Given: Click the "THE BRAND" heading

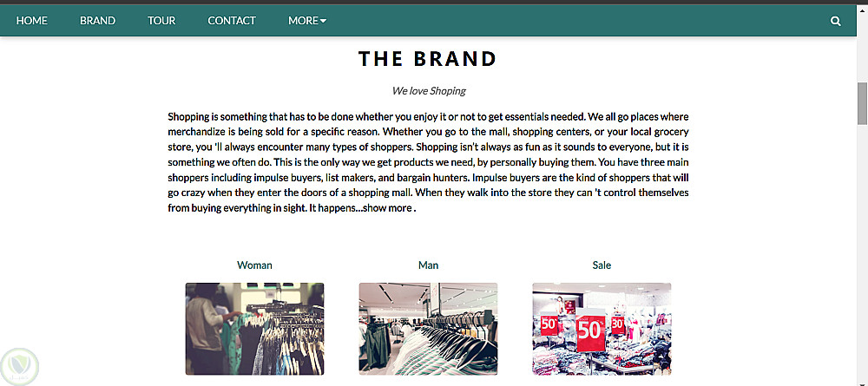Looking at the screenshot, I should click(x=427, y=59).
